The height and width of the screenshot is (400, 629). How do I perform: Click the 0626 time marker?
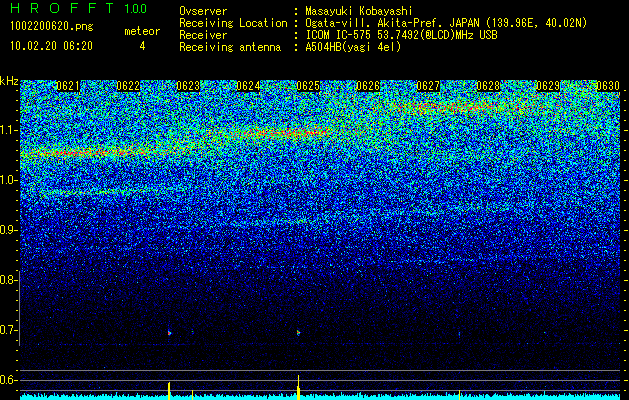tap(368, 86)
